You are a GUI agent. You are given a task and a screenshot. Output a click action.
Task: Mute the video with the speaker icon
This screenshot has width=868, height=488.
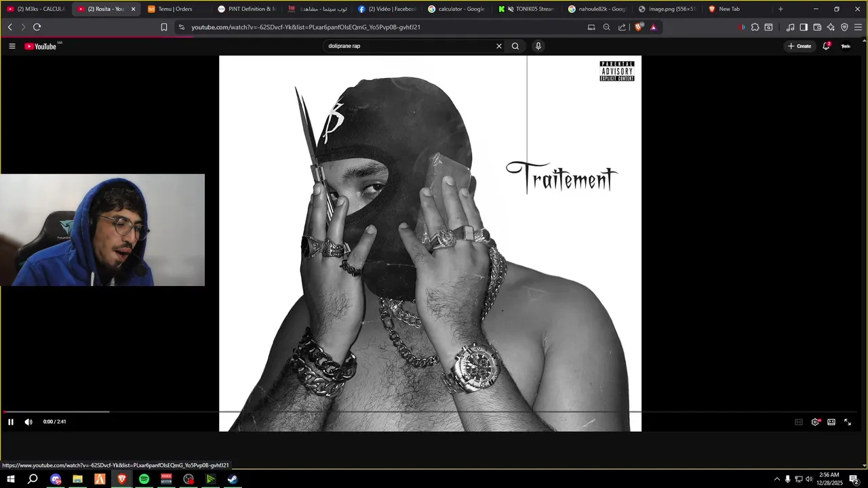point(28,422)
